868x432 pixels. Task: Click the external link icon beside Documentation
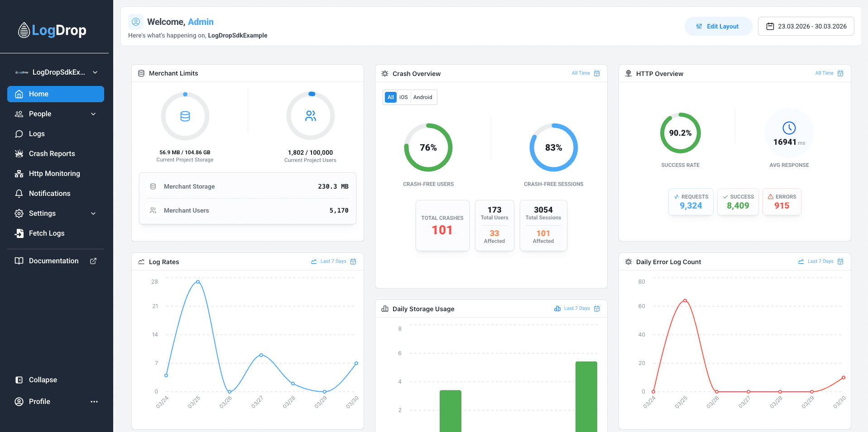pyautogui.click(x=93, y=261)
